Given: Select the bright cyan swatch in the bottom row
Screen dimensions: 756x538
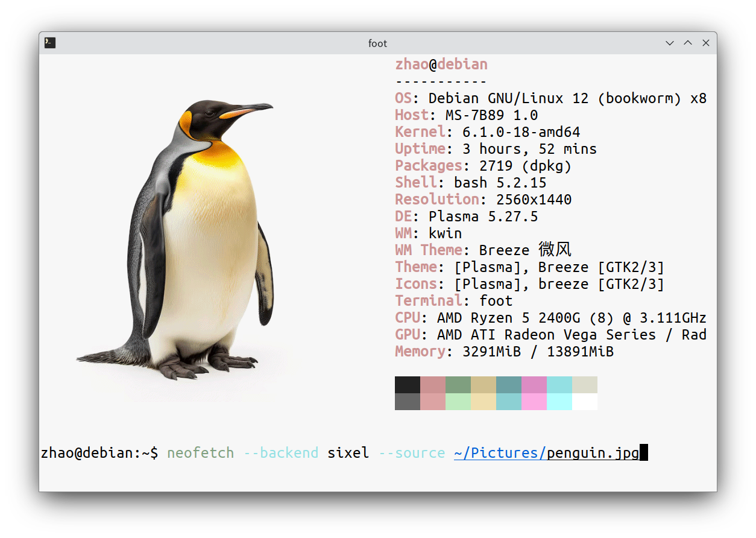Looking at the screenshot, I should coord(559,403).
